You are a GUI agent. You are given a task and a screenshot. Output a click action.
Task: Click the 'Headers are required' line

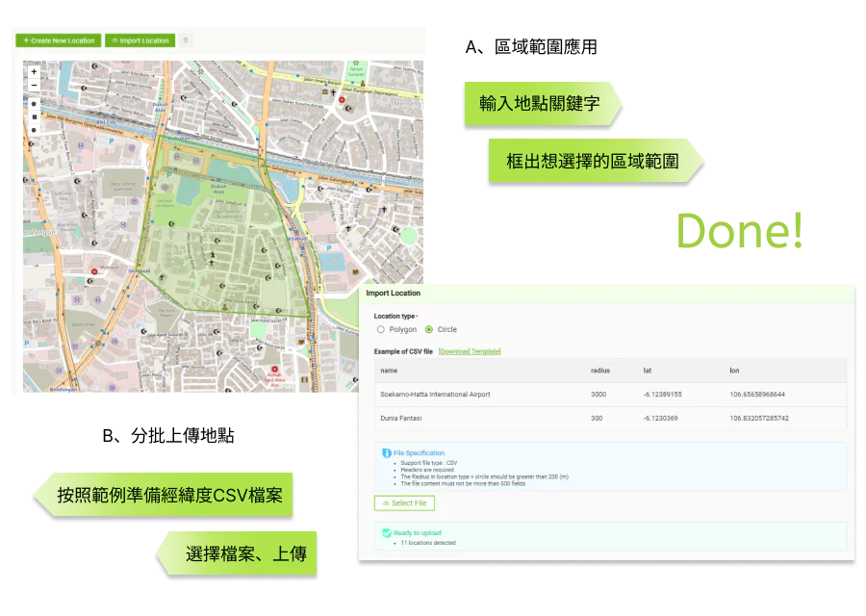click(x=427, y=470)
